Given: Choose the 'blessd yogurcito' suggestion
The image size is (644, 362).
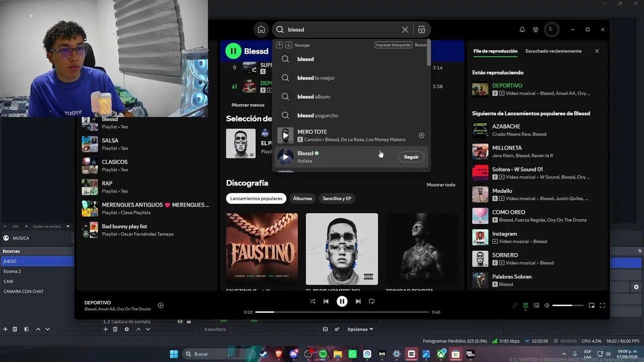Looking at the screenshot, I should pos(351,115).
